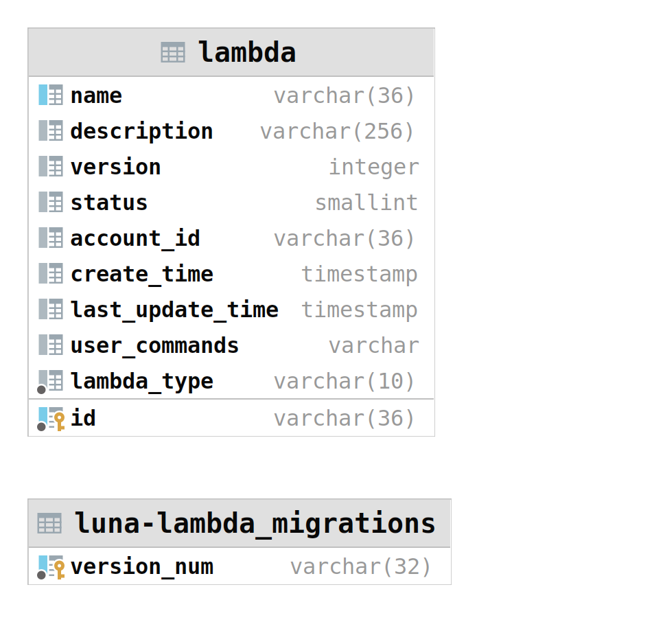Select the create_time column name

point(141,274)
